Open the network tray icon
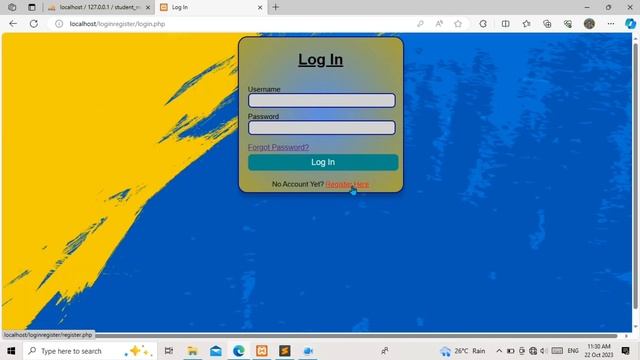 pos(533,351)
